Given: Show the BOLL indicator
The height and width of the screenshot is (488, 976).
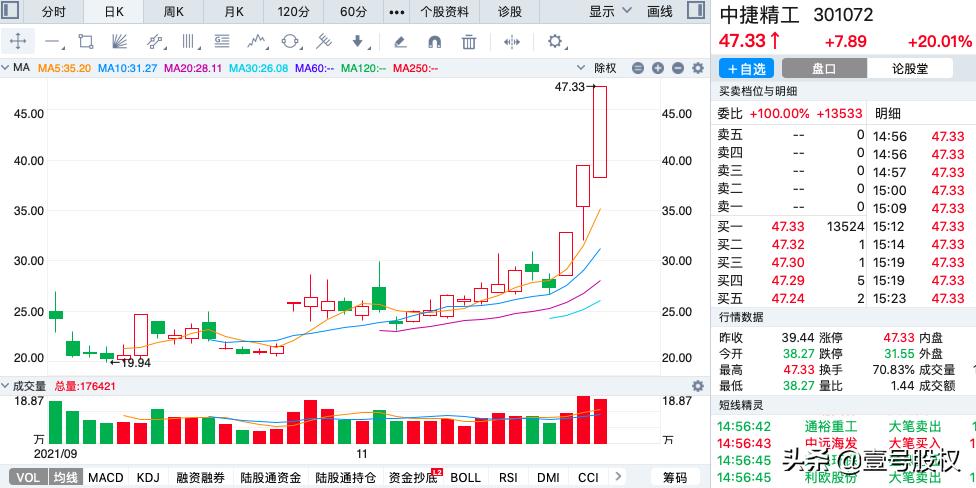Looking at the screenshot, I should coord(465,477).
